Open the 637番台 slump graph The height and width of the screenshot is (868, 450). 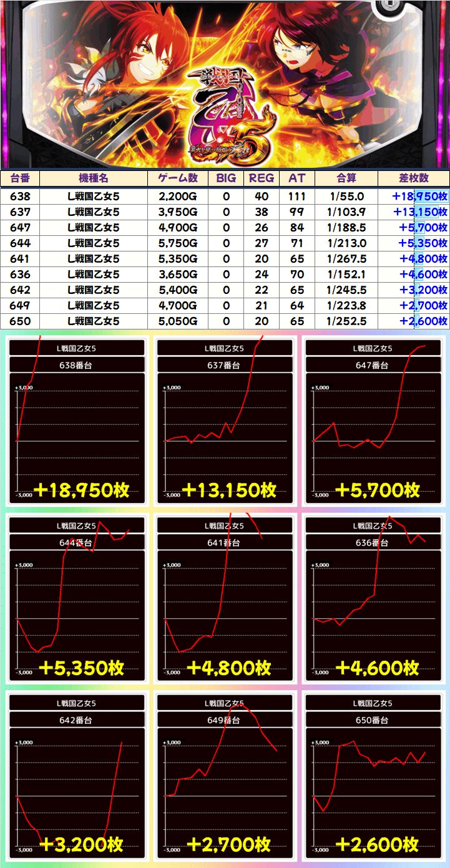pyautogui.click(x=225, y=421)
